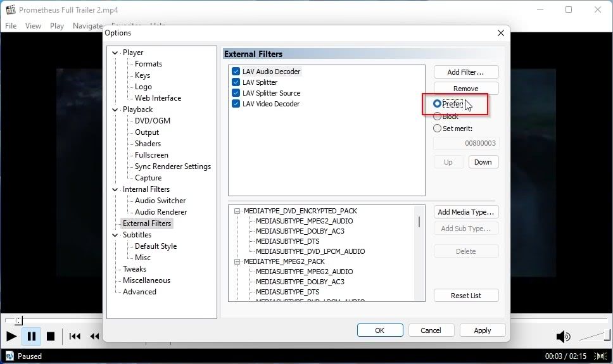Screen dimensions: 613x364
Task: Select Misc under Subtitles
Action: [142, 258]
